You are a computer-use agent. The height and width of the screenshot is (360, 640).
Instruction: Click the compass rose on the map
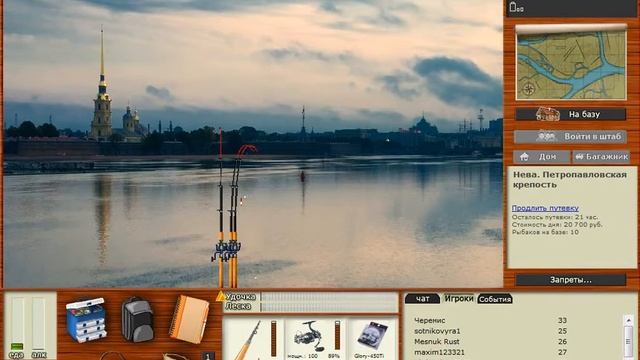click(x=529, y=89)
